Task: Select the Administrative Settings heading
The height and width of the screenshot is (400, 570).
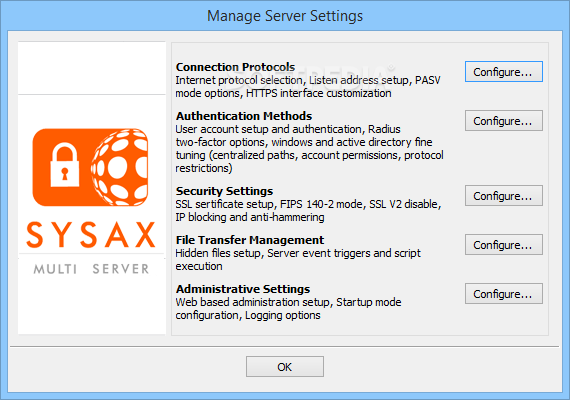Action: (x=243, y=289)
